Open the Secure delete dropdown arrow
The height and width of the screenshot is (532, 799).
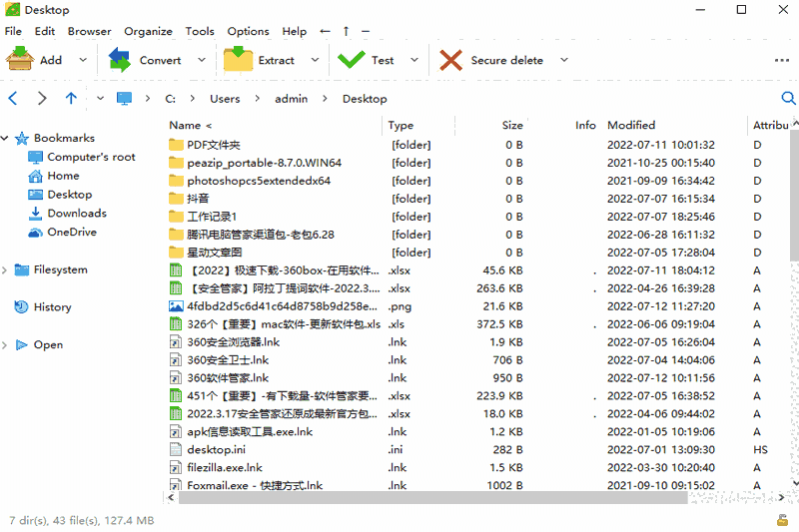564,60
